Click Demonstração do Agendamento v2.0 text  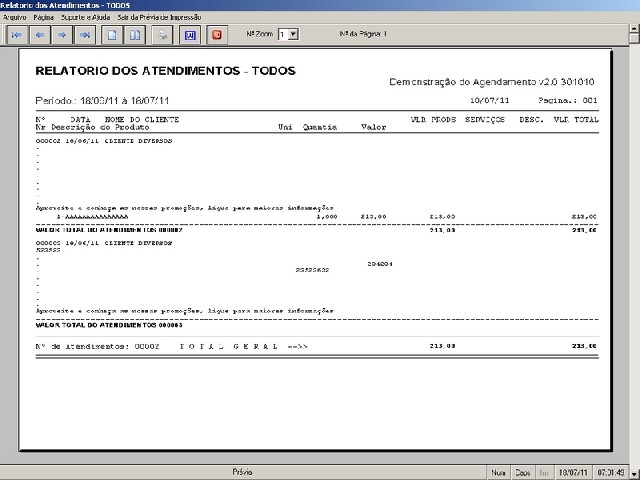point(491,82)
